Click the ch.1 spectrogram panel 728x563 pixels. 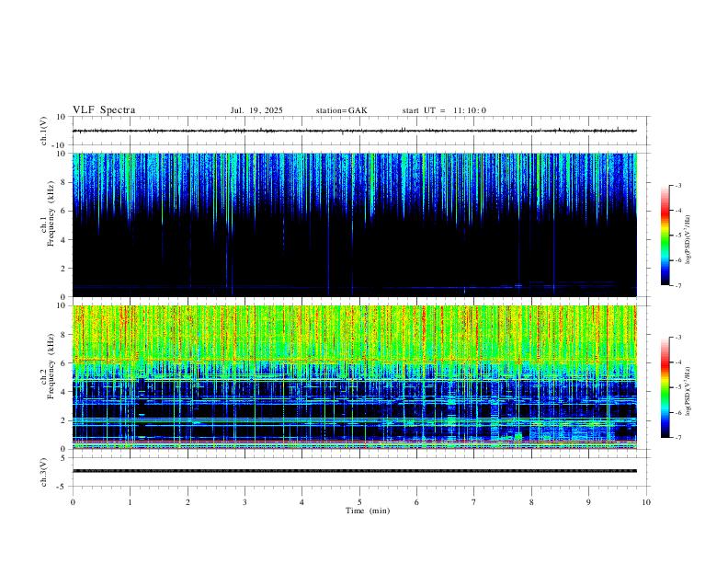pos(355,224)
